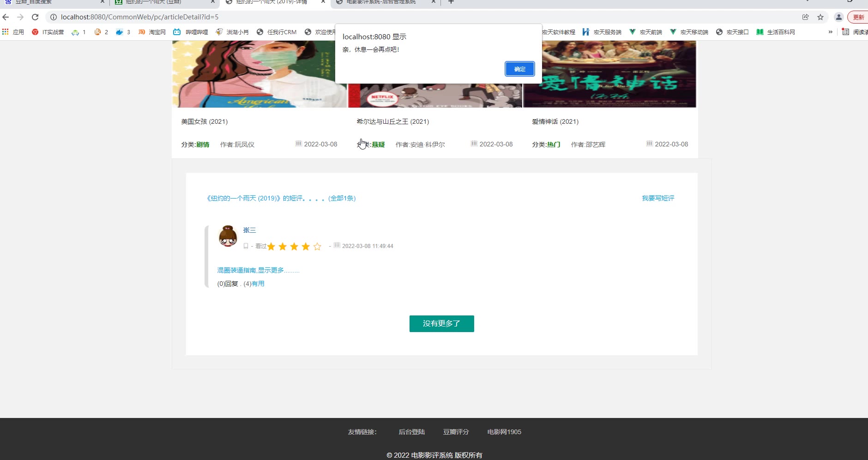Click the fifth empty rating star

(x=317, y=247)
